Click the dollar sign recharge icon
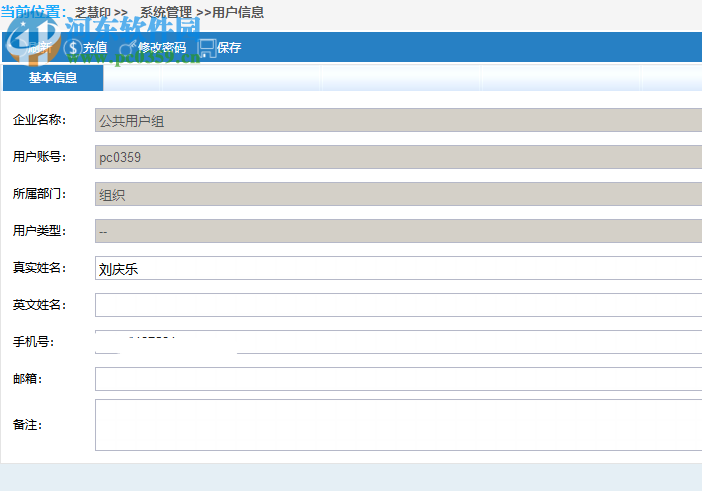Screen dimensions: 702x491 pyautogui.click(x=73, y=47)
